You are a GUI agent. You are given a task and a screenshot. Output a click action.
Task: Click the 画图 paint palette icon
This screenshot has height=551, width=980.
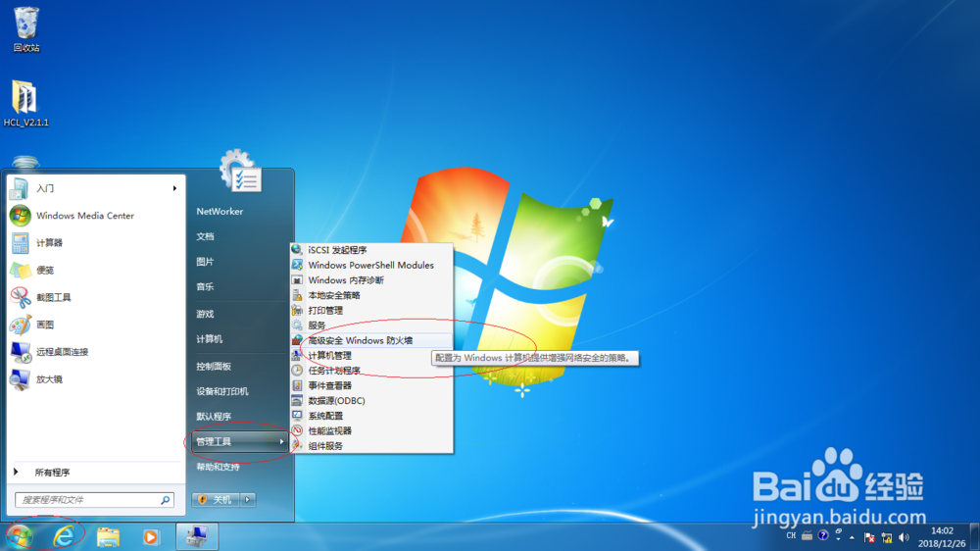(20, 325)
